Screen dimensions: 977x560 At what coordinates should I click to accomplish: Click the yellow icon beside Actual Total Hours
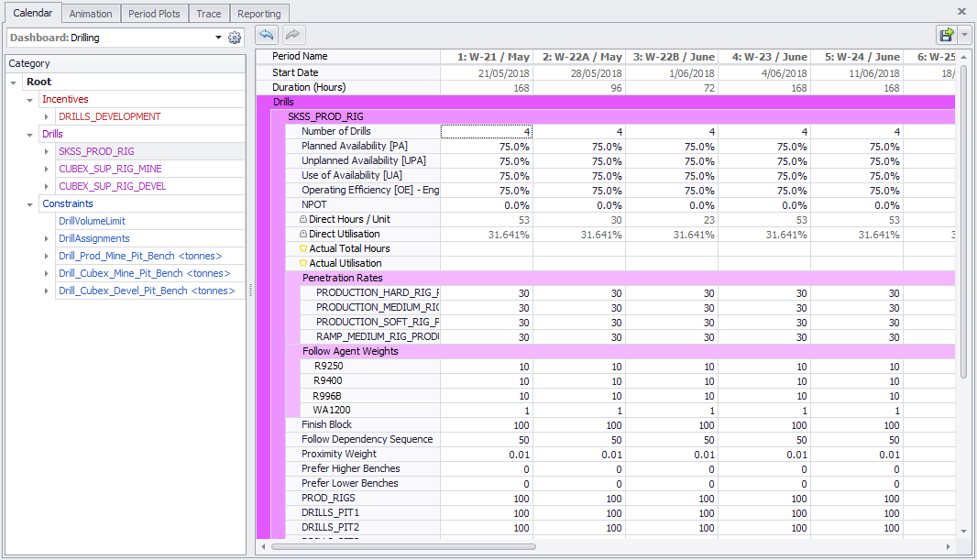click(303, 249)
